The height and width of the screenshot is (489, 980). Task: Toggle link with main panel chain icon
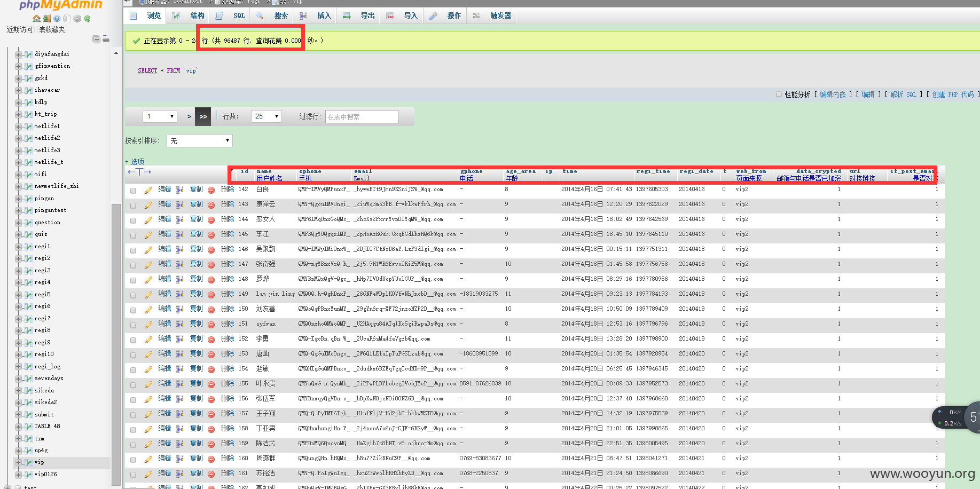coord(106,40)
